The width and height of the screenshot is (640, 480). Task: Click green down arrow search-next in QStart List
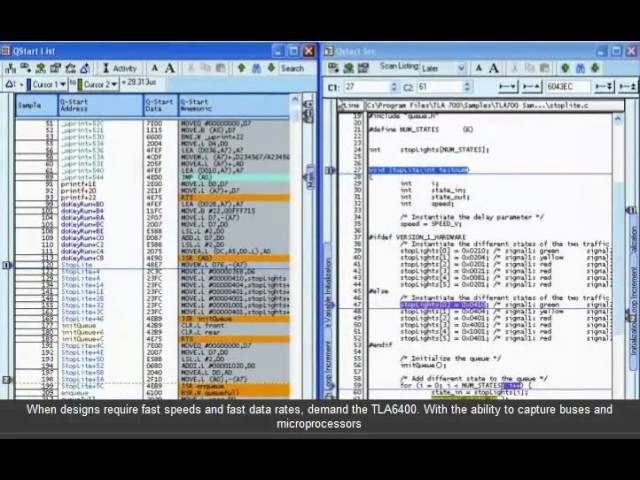point(271,68)
